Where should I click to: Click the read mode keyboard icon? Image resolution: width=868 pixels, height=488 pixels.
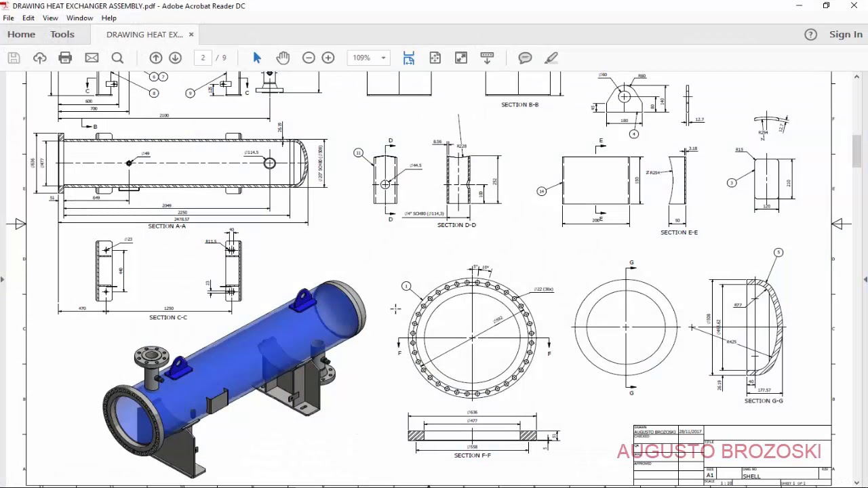[487, 58]
